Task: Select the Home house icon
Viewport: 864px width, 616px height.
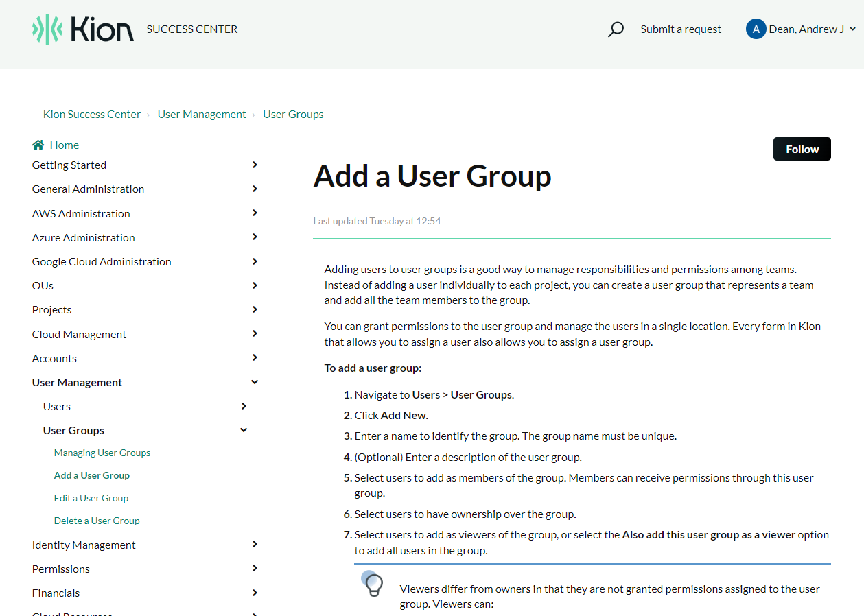Action: click(x=36, y=144)
